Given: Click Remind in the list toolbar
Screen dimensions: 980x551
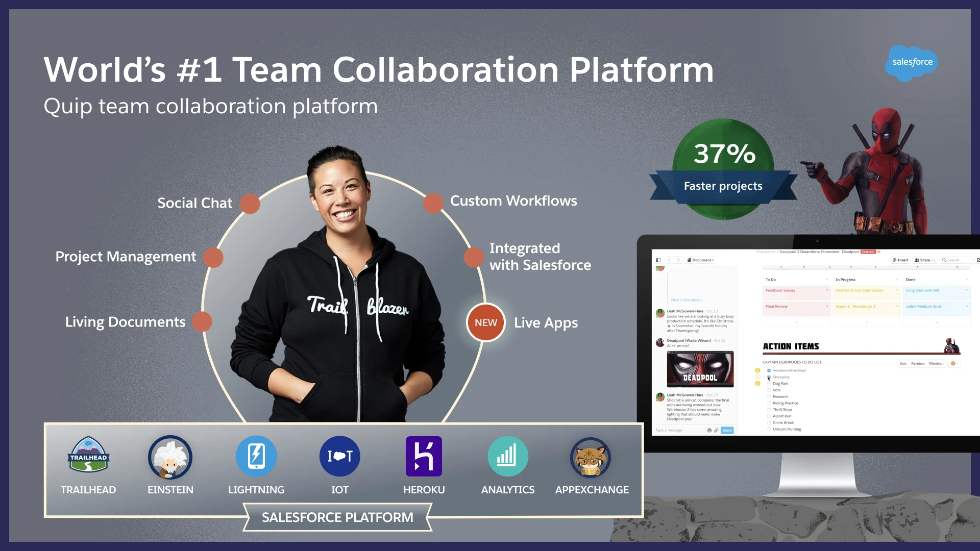Looking at the screenshot, I should pyautogui.click(x=918, y=364).
